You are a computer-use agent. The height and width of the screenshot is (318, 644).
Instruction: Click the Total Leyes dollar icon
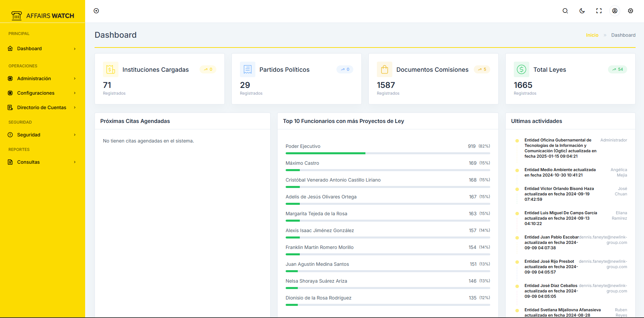521,69
